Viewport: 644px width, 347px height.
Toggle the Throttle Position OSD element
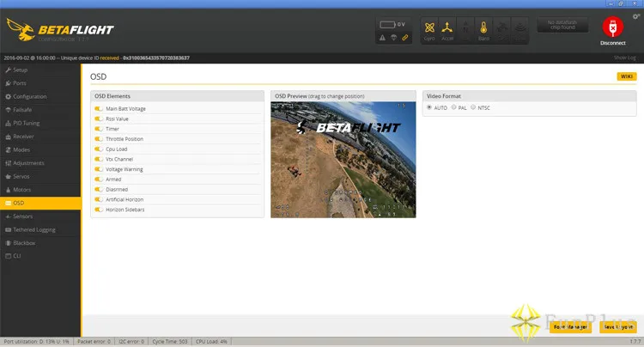[x=99, y=139]
